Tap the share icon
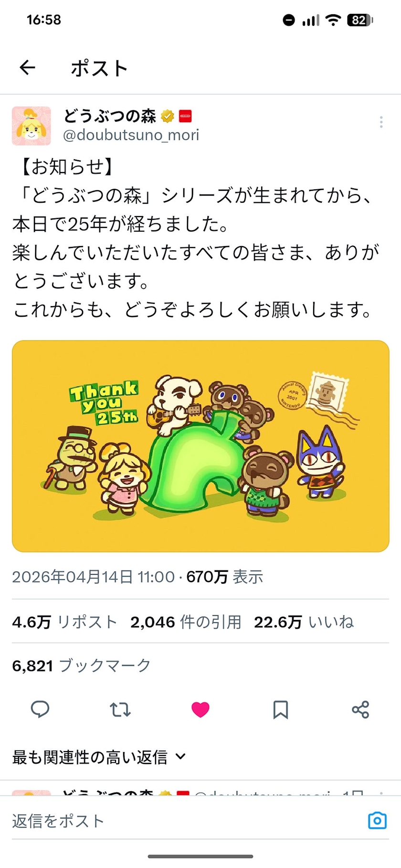Image resolution: width=401 pixels, height=868 pixels. pyautogui.click(x=361, y=709)
